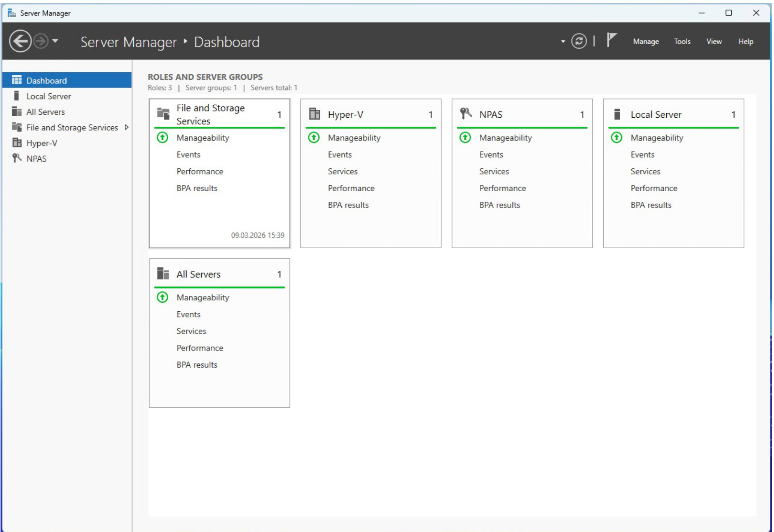Screen dimensions: 774x532
Task: Open Services in Local Server tile
Action: pos(645,171)
